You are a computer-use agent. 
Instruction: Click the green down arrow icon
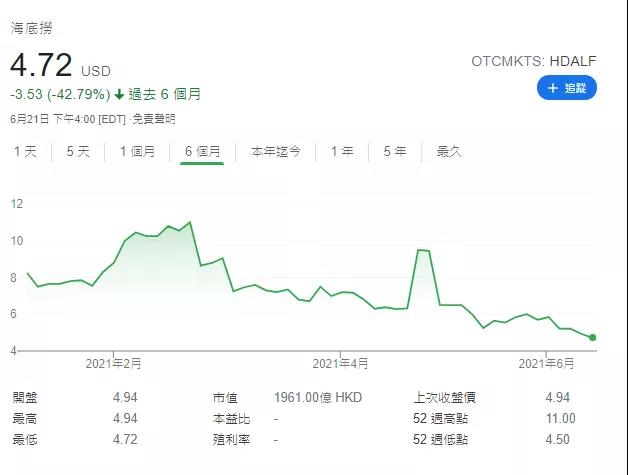coord(119,95)
